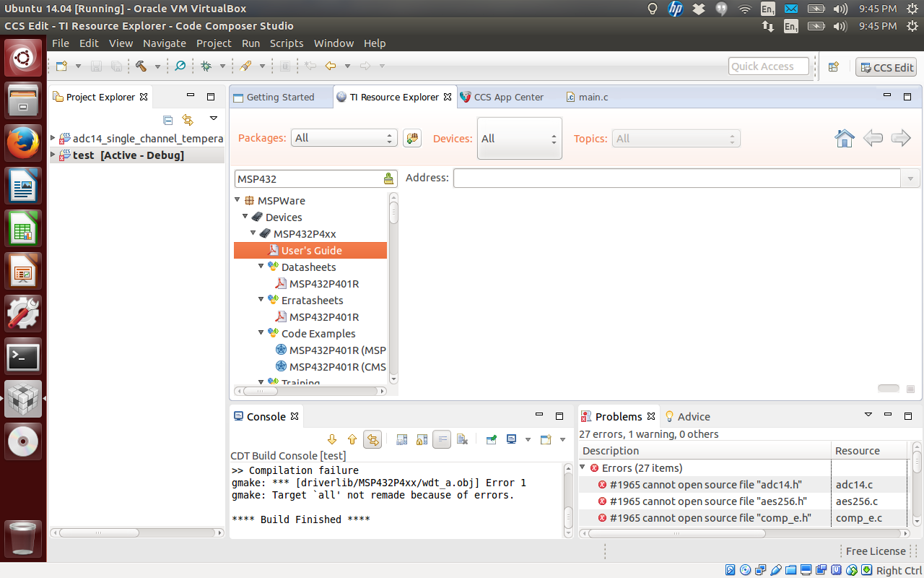924x578 pixels.
Task: Click the Open Perspective icon
Action: click(x=834, y=66)
